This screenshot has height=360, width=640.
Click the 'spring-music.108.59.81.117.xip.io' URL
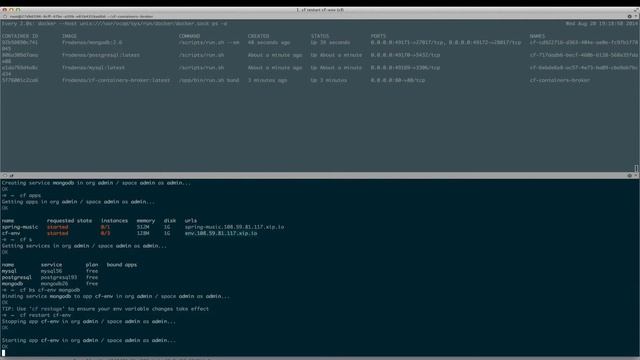click(x=234, y=227)
